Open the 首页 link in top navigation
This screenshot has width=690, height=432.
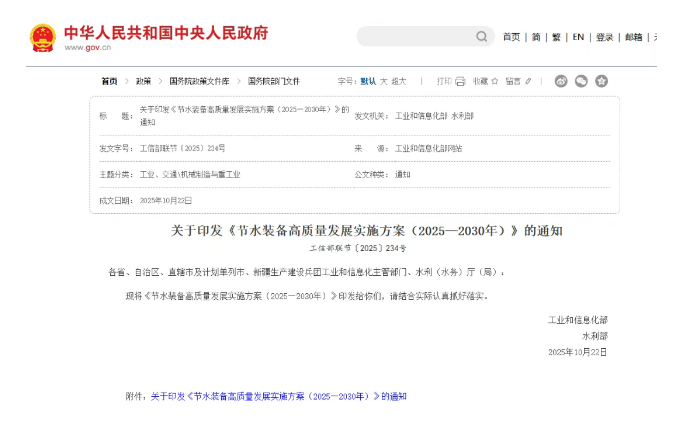[511, 37]
